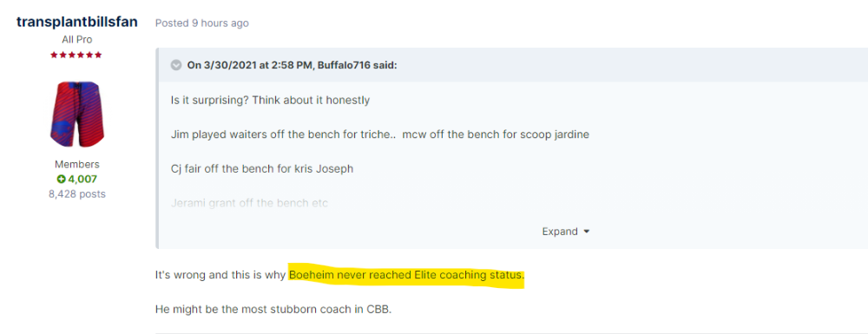The image size is (868, 334).
Task: Click the faded "Jerami grant off the bench" line
Action: coord(250,204)
